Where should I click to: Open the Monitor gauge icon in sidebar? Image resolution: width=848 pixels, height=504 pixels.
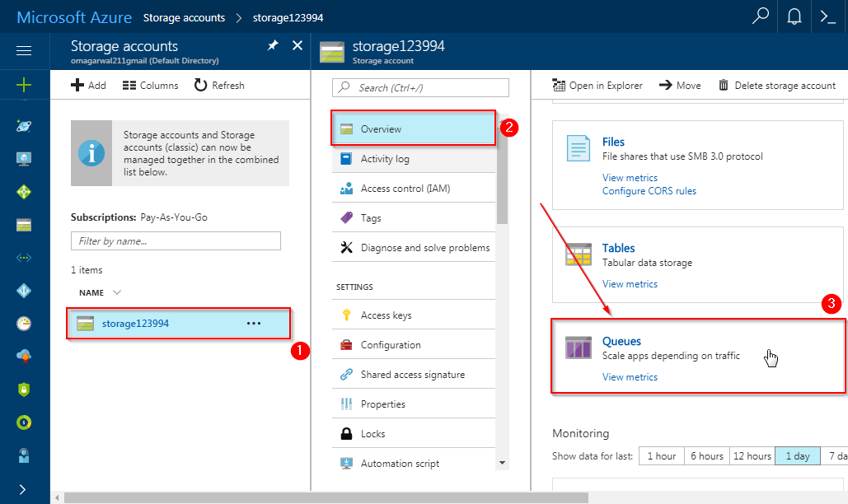(x=24, y=324)
